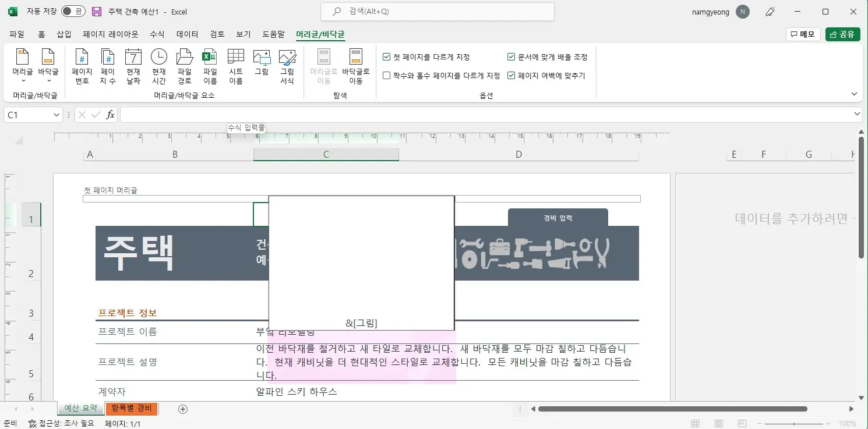Open picture format options for header image

coord(287,64)
